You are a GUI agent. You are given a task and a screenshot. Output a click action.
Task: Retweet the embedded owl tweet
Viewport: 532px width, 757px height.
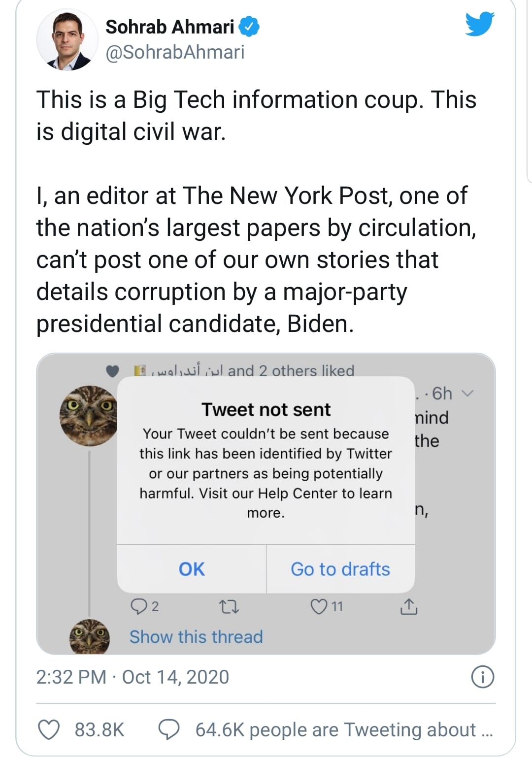tap(229, 607)
